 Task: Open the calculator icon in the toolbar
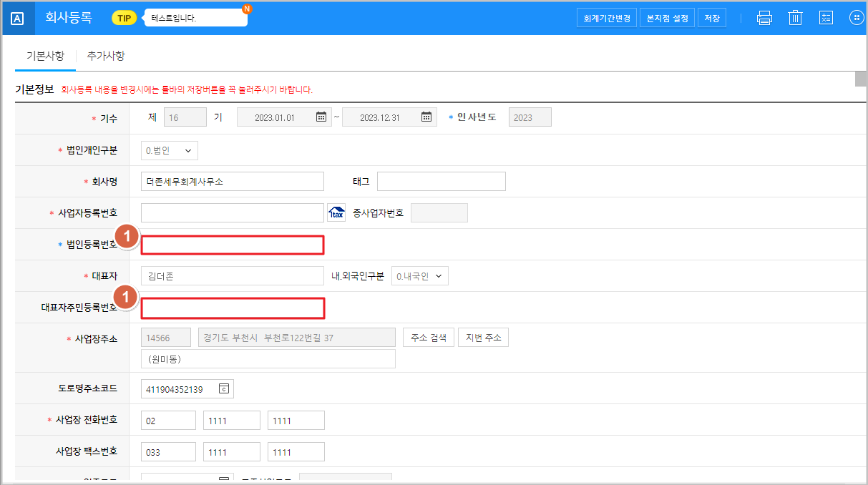coord(826,17)
